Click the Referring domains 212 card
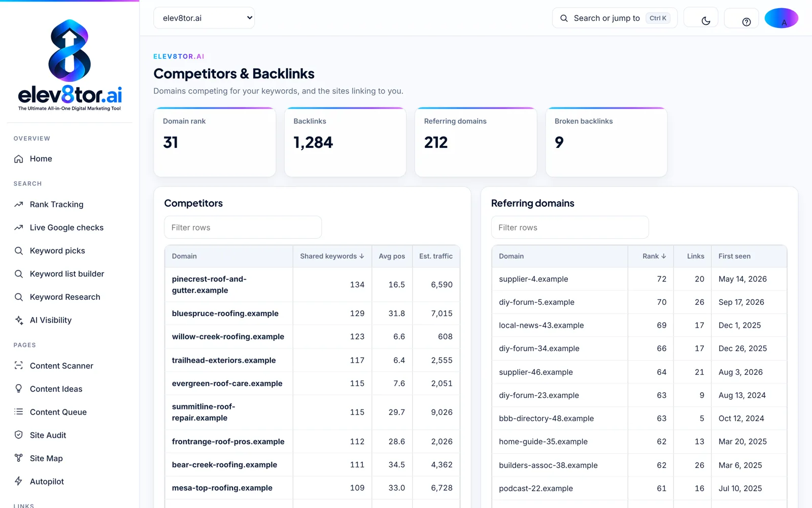 click(x=476, y=142)
